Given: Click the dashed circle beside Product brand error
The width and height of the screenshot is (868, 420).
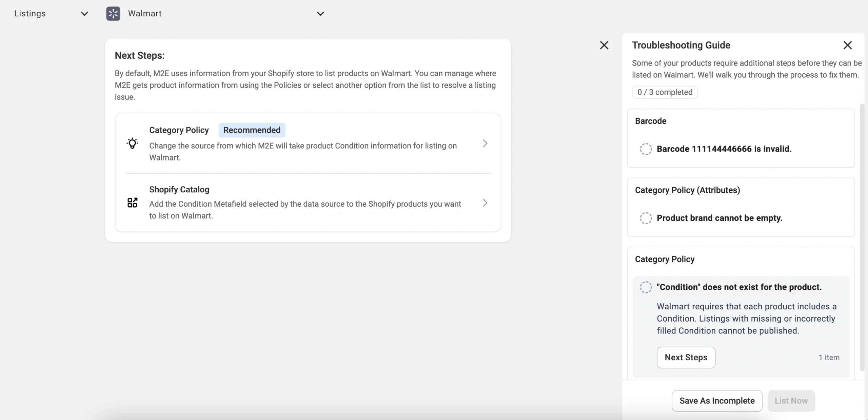Looking at the screenshot, I should click(646, 218).
